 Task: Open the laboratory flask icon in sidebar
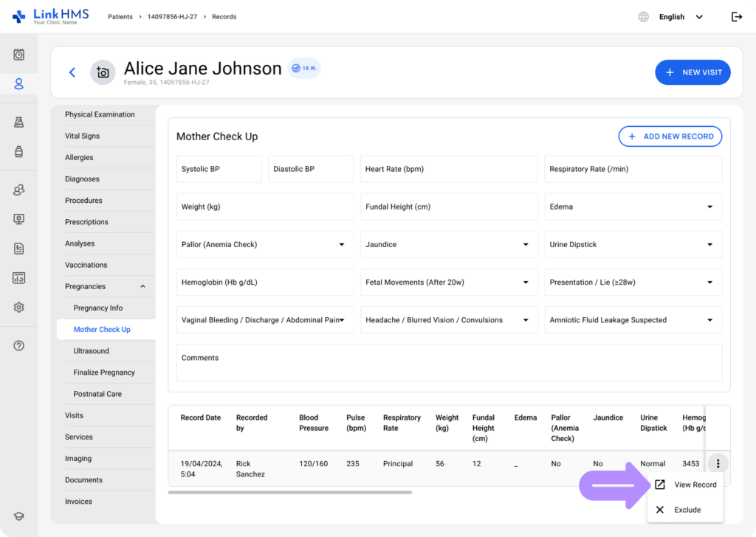tap(19, 122)
